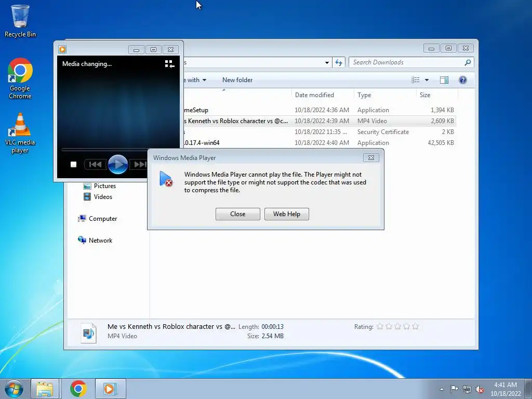Select the Security Certificate file row
The image size is (532, 399).
pos(319,131)
